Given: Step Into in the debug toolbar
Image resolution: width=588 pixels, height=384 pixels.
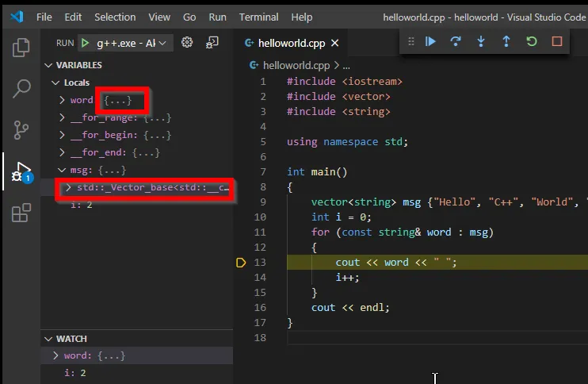Looking at the screenshot, I should [481, 41].
